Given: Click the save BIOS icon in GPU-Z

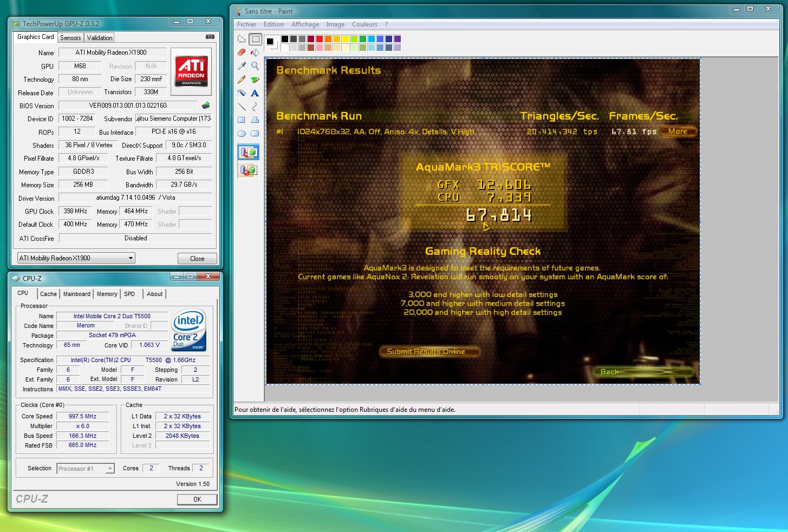Looking at the screenshot, I should point(206,106).
